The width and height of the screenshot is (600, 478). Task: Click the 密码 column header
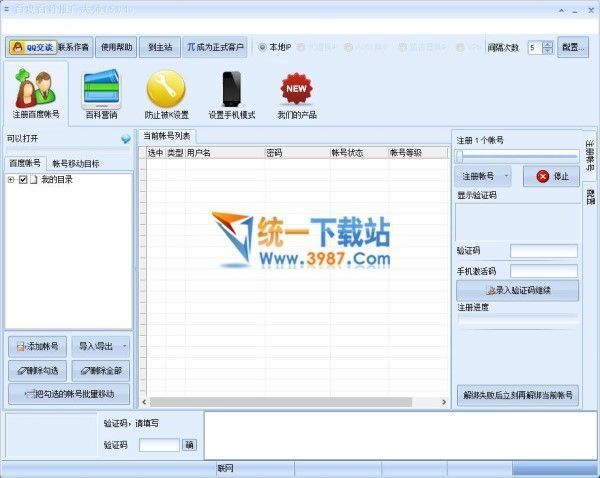point(297,153)
